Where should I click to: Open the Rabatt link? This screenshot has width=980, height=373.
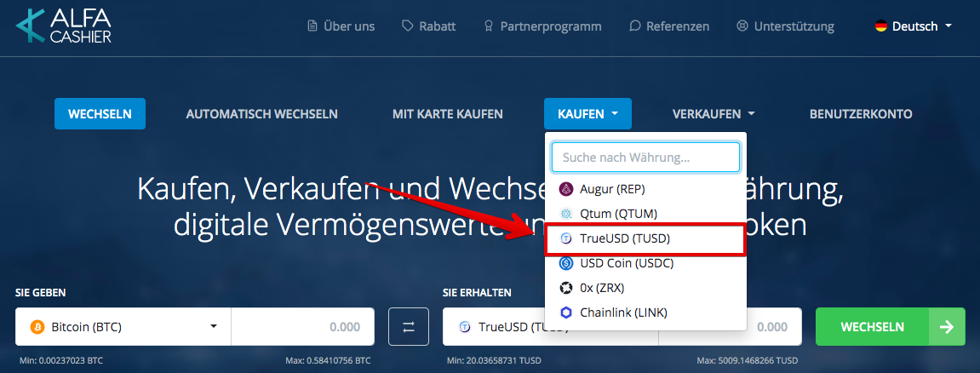click(x=429, y=26)
